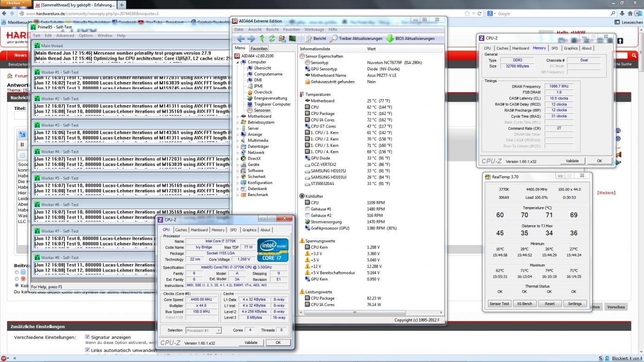Expand the Benchmark node in AIDA64 tree
This screenshot has height=362, width=644.
[x=238, y=195]
